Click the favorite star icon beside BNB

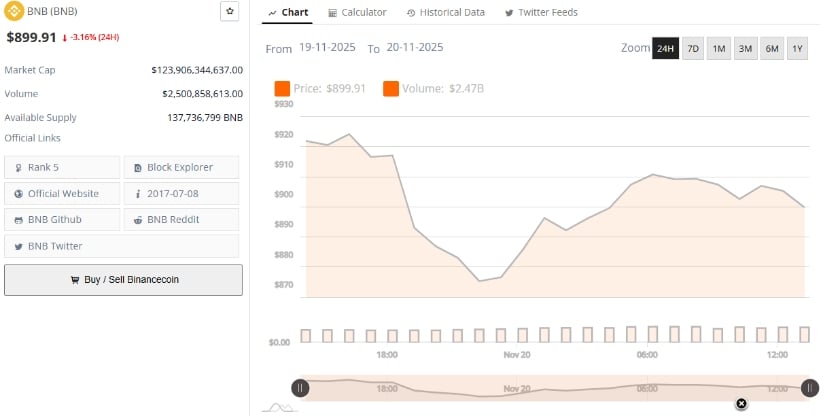[230, 11]
